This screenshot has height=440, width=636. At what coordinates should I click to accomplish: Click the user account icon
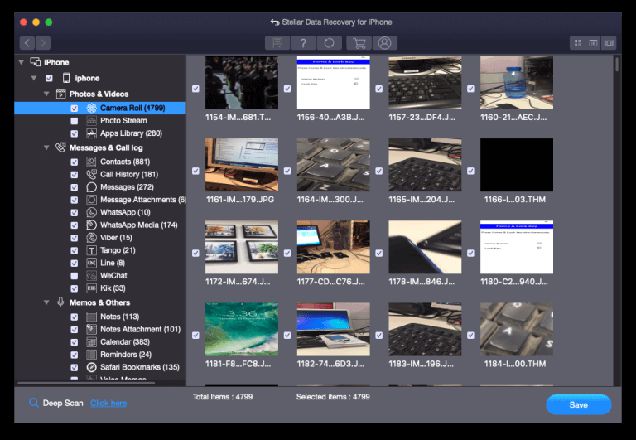[x=385, y=43]
